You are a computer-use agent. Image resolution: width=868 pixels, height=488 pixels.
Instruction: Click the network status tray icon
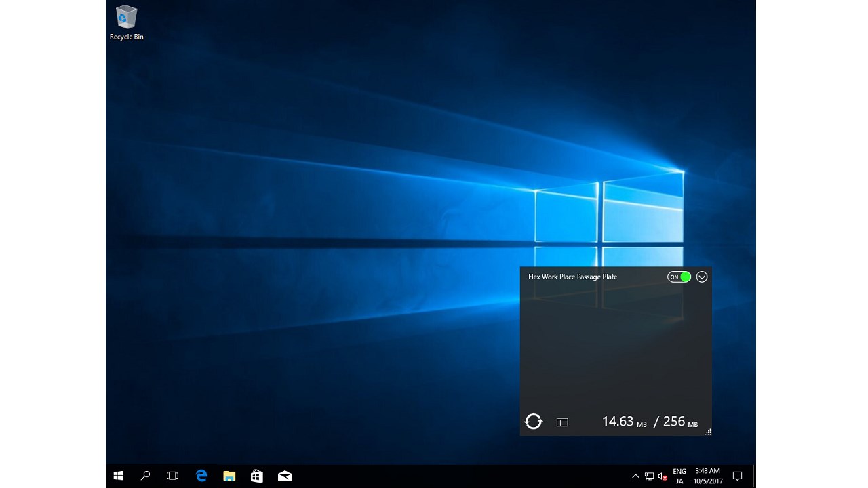tap(649, 476)
